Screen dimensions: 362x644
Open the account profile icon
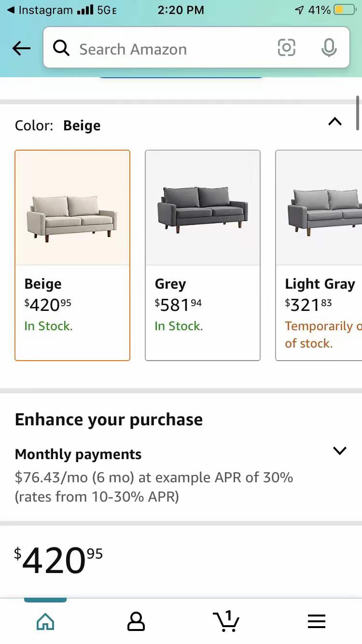136,621
